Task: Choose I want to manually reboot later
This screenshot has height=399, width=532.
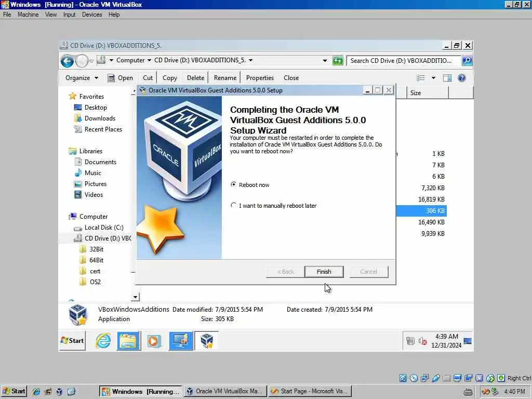Action: click(x=273, y=206)
